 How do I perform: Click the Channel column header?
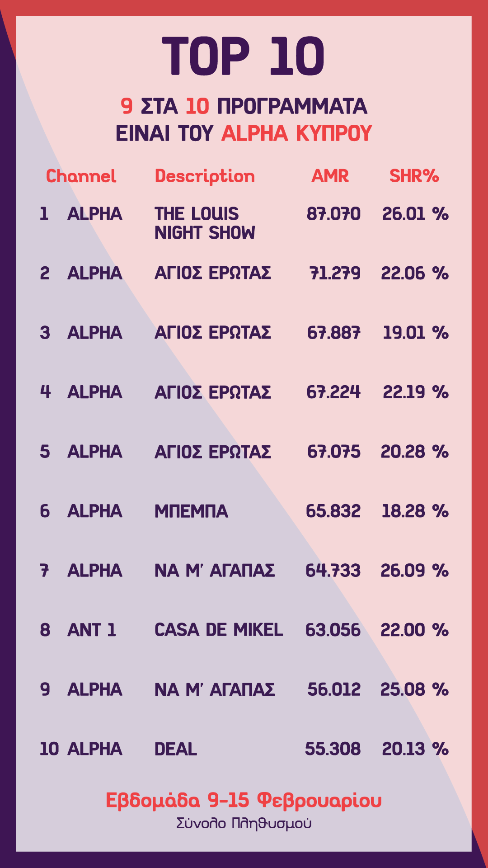(x=81, y=176)
